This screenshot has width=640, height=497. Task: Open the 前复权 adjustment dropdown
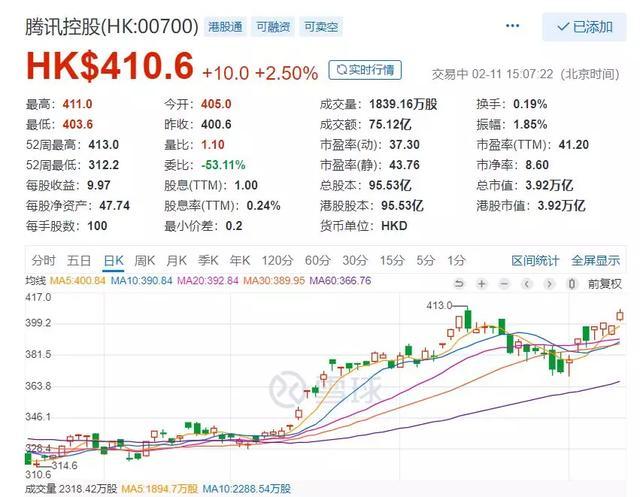pyautogui.click(x=604, y=284)
